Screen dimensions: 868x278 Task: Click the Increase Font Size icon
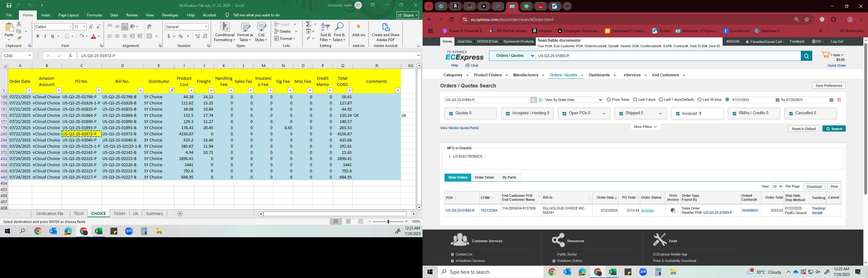(x=91, y=27)
